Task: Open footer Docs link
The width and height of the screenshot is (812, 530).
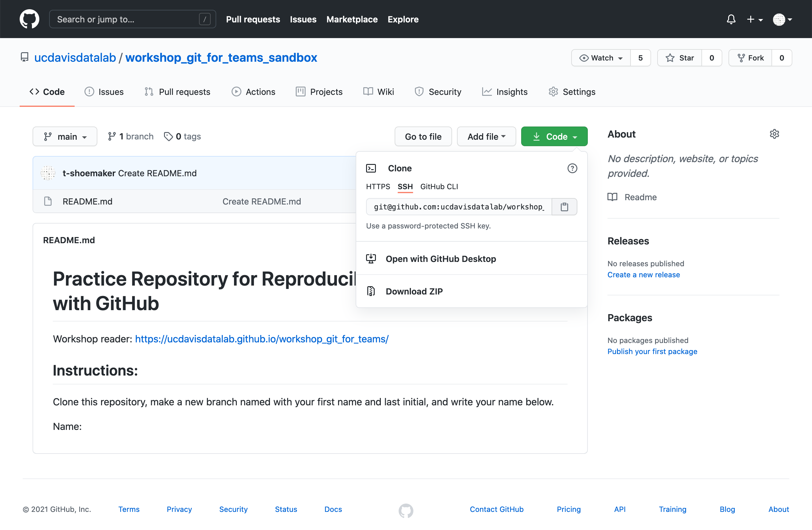Action: click(333, 509)
